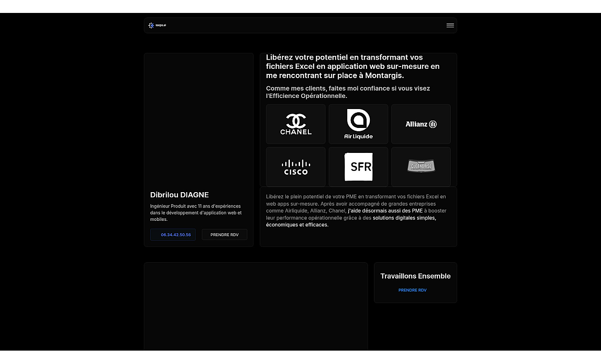Click 'solutions digitales simples' highlighted text
601x364 pixels.
coord(405,218)
